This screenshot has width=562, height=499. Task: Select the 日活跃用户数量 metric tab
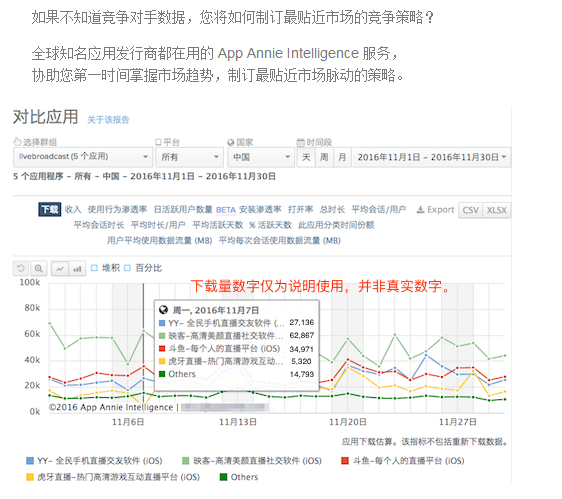(x=183, y=209)
